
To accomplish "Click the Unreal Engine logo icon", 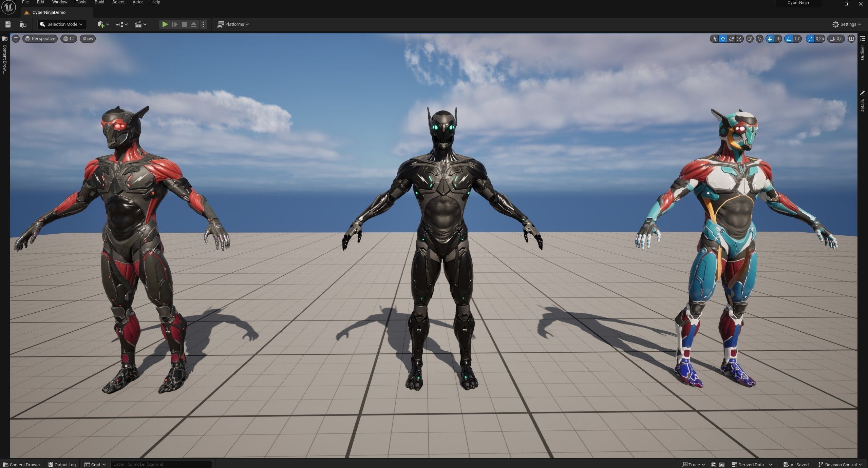I will pos(8,7).
